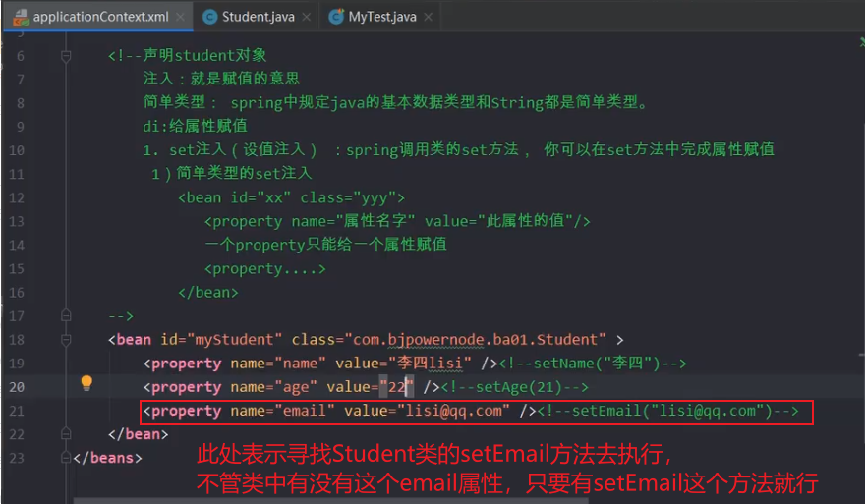Click line number 18 in the gutter

point(17,340)
